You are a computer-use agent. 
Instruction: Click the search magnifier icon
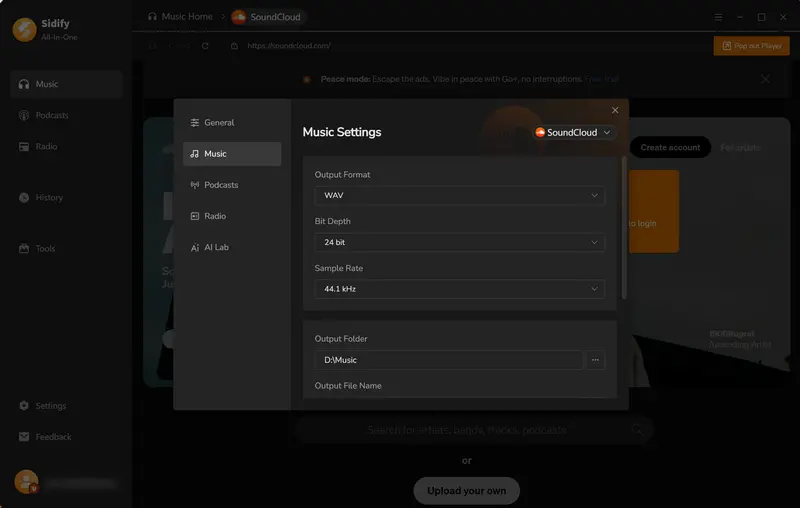637,430
